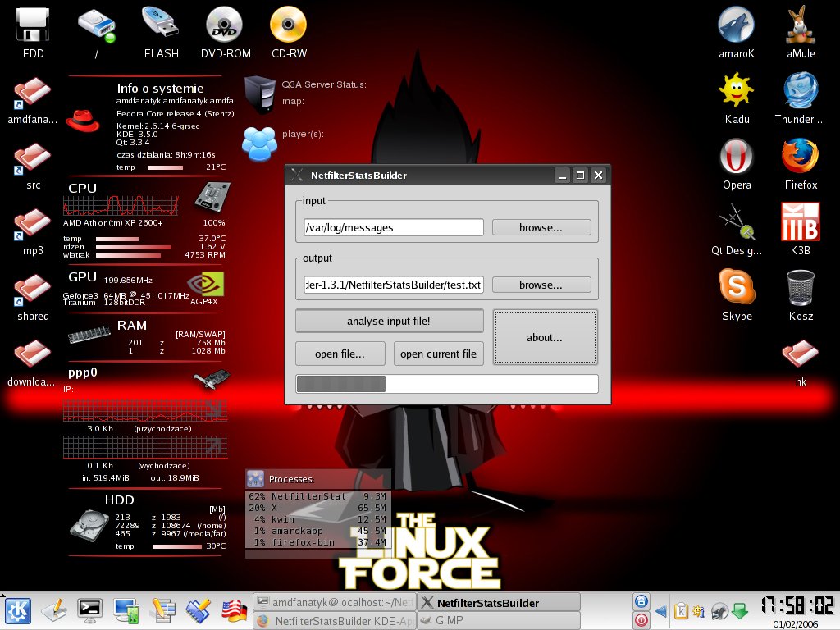The height and width of the screenshot is (630, 840).
Task: Open Firefox desktop shortcut
Action: pos(801,157)
